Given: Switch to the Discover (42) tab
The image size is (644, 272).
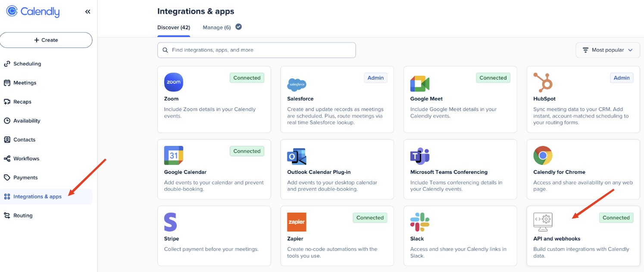Looking at the screenshot, I should 174,28.
